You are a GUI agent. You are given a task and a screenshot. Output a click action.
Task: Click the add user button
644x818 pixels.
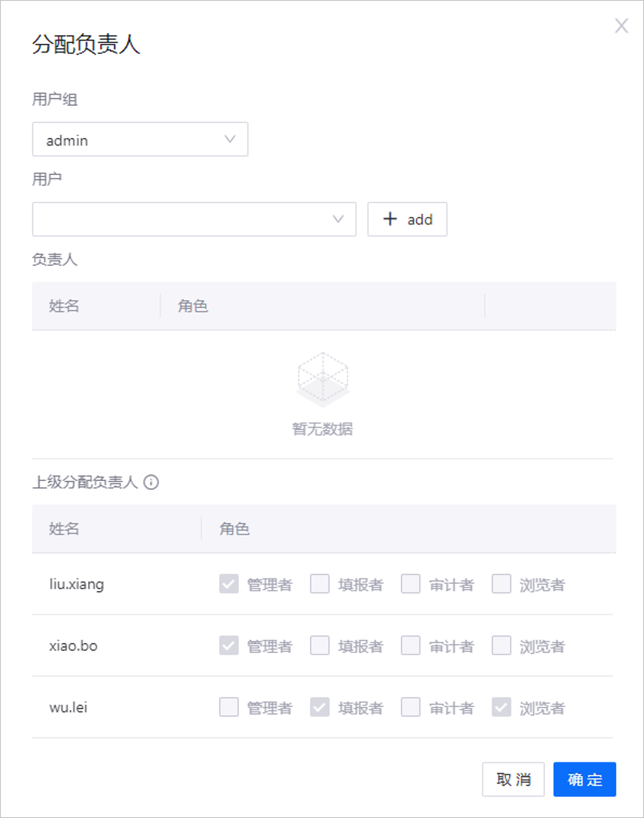pyautogui.click(x=407, y=219)
